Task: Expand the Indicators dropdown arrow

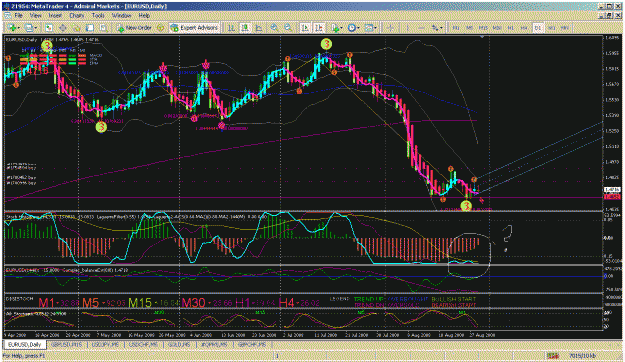Action: click(x=341, y=28)
